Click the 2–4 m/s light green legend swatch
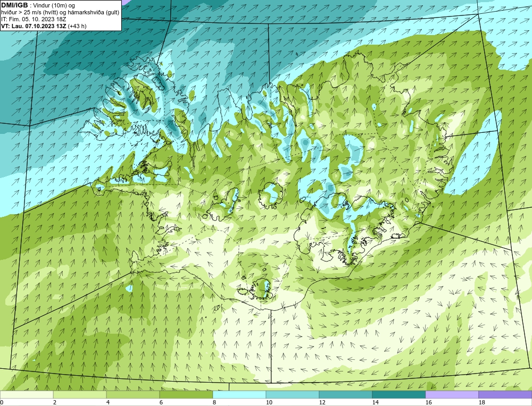 (x=80, y=394)
